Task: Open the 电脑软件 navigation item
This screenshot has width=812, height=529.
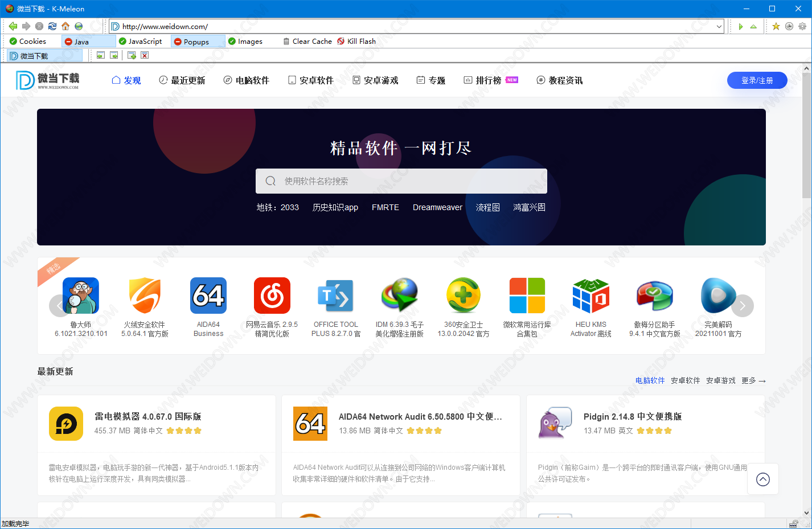Action: 246,80
